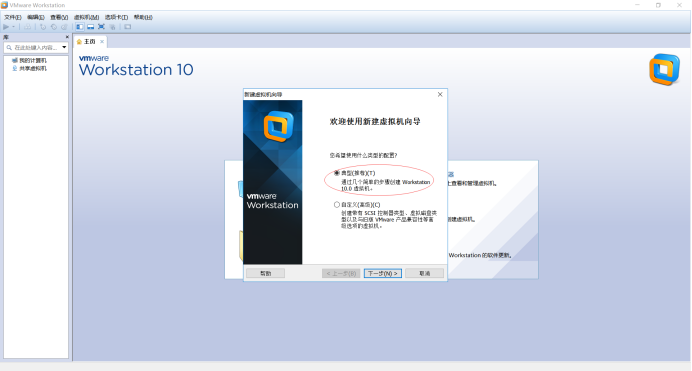Click the magnifier icon in library search

tap(9, 47)
